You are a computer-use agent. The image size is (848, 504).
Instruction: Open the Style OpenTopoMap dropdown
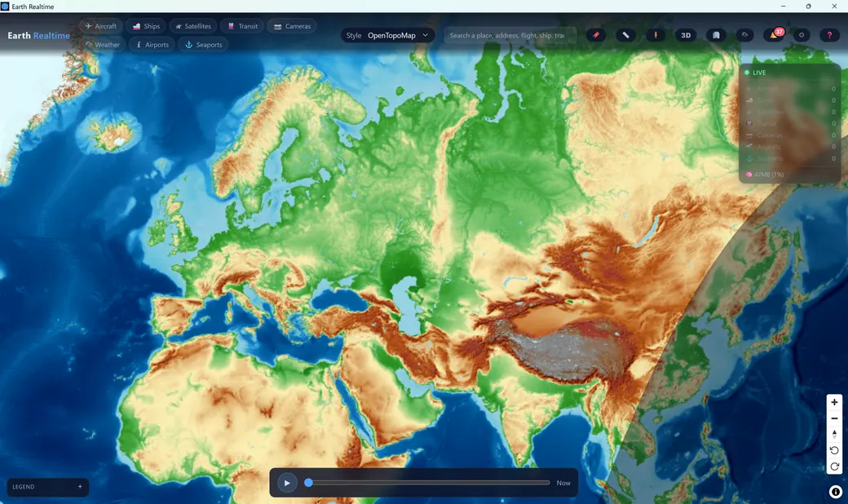coord(388,35)
